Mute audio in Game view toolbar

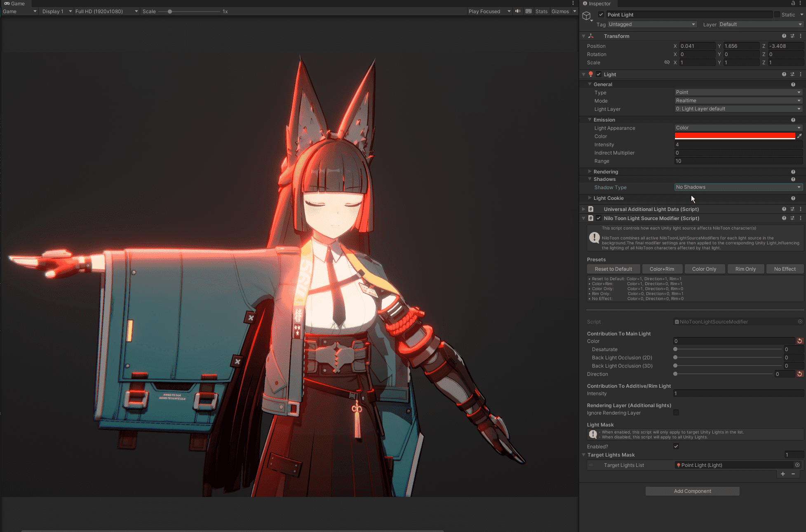pos(518,11)
